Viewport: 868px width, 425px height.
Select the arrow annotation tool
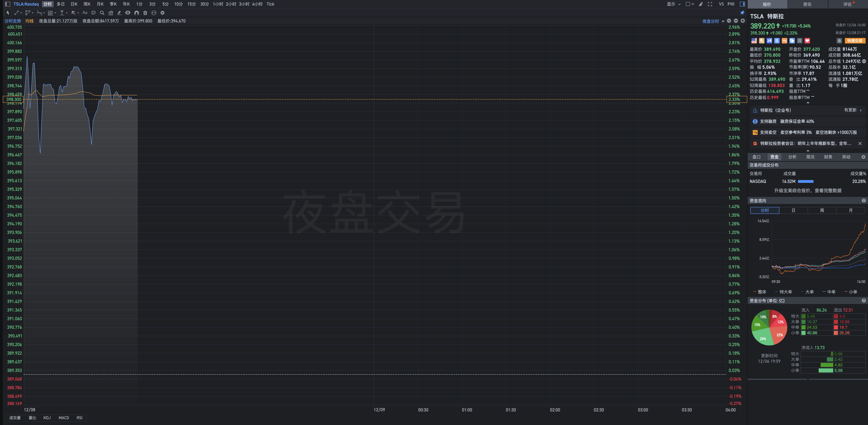73,13
